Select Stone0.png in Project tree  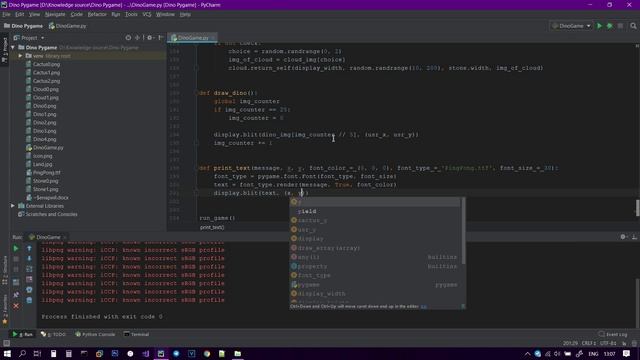[x=45, y=181]
